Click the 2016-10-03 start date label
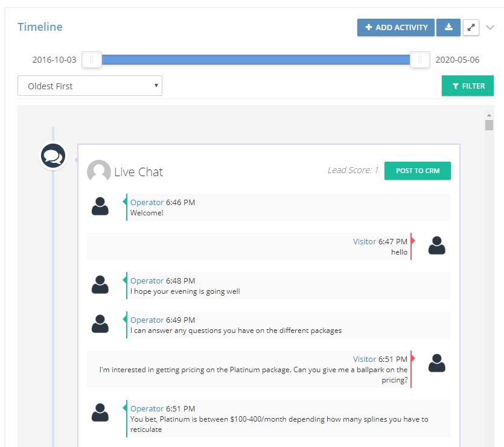 click(x=54, y=60)
